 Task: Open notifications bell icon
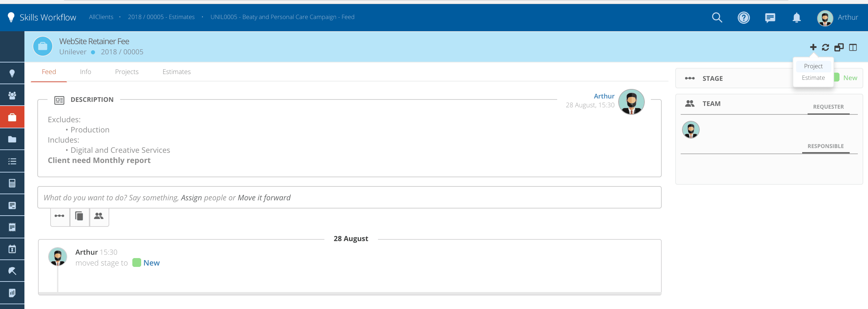tap(796, 17)
